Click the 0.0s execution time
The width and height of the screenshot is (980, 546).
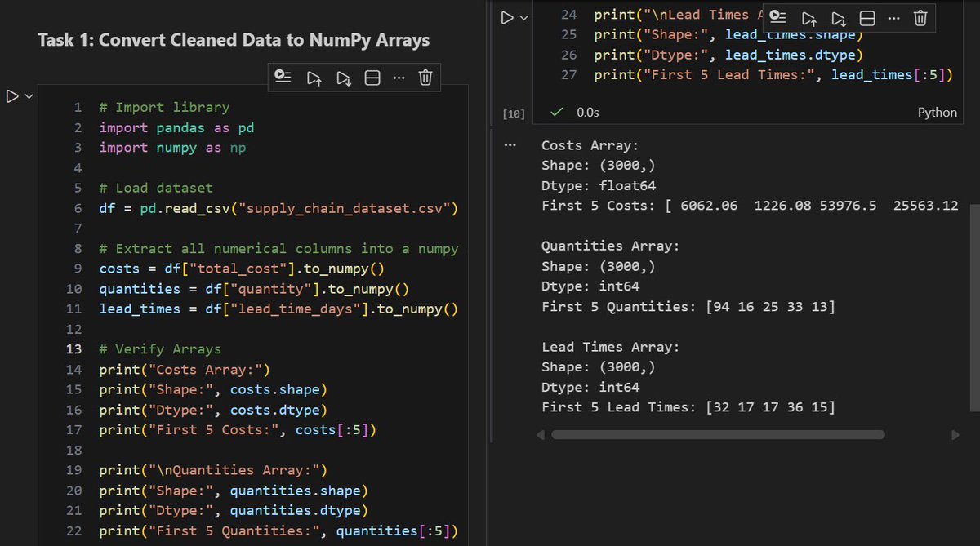587,112
